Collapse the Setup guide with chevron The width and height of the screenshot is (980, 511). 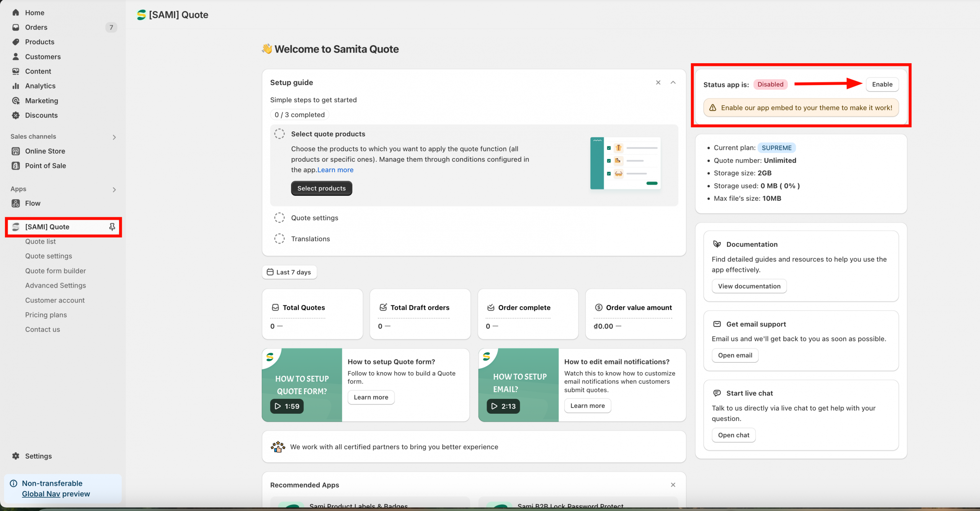pyautogui.click(x=673, y=82)
